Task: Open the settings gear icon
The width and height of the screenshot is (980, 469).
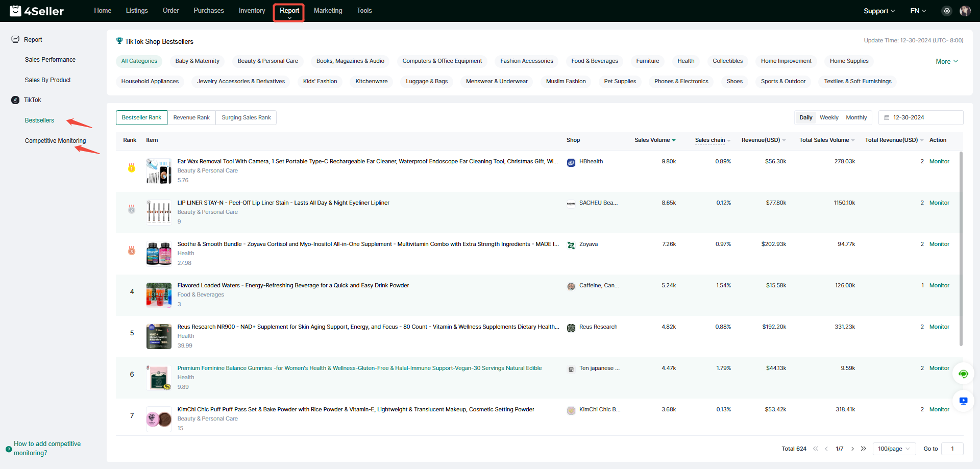Action: (947, 11)
